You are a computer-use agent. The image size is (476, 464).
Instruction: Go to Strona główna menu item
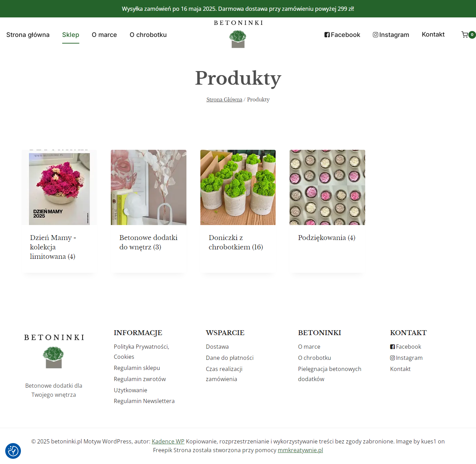click(x=28, y=35)
